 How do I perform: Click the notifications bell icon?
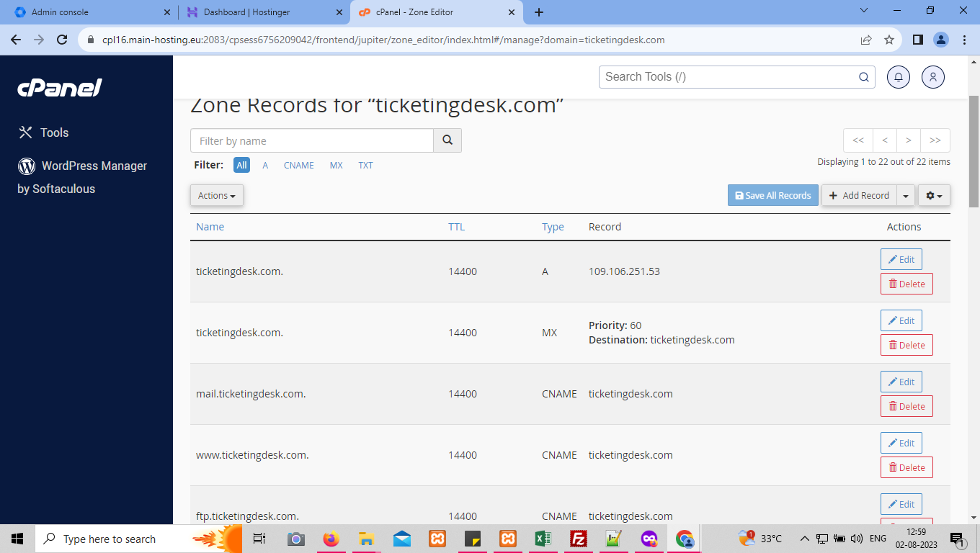click(x=899, y=77)
